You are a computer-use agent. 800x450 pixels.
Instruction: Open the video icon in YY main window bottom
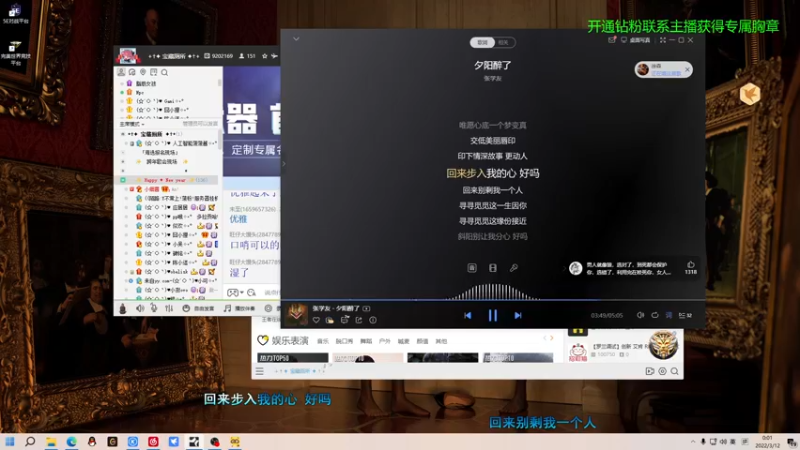(649, 371)
